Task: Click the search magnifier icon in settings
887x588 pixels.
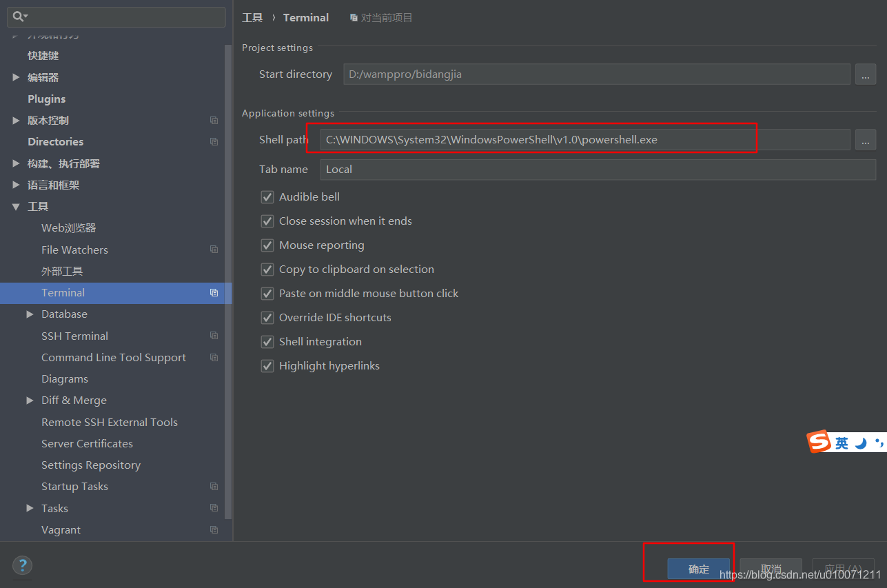Action: [x=17, y=17]
